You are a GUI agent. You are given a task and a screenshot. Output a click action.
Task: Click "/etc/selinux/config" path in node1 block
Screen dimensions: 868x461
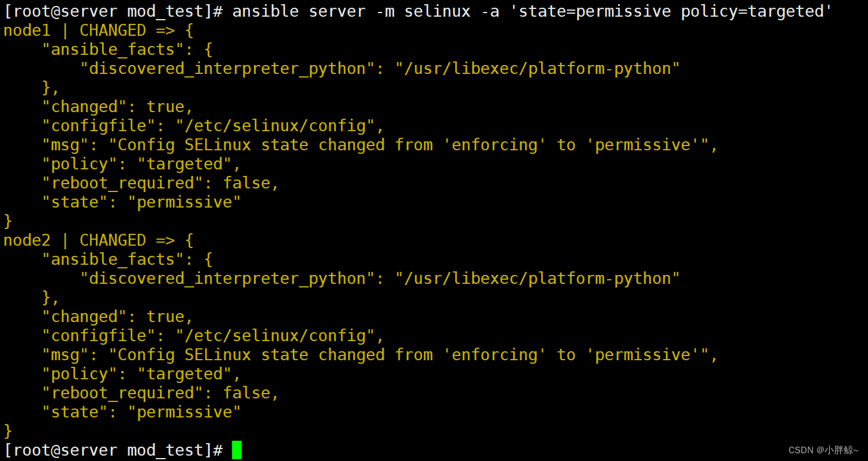(x=275, y=126)
